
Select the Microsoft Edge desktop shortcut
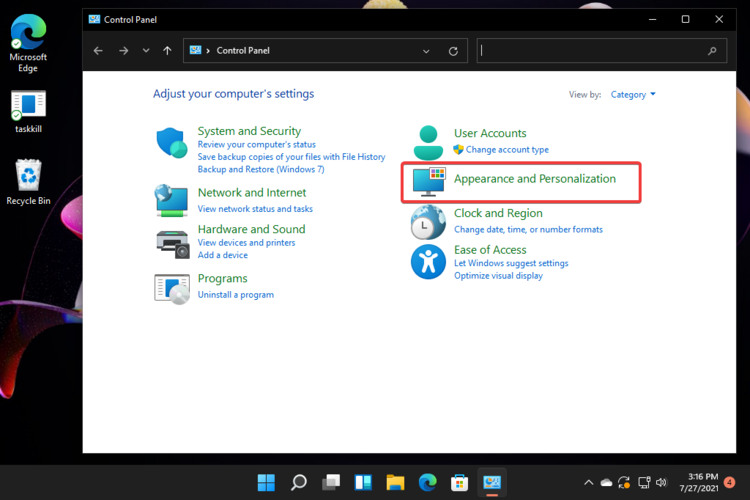coord(28,43)
